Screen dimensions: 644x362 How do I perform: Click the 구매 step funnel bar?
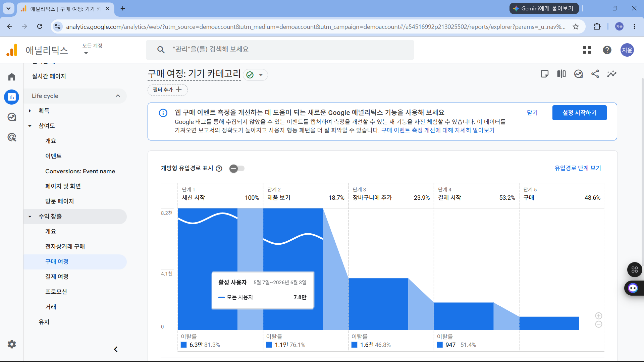[x=549, y=323]
